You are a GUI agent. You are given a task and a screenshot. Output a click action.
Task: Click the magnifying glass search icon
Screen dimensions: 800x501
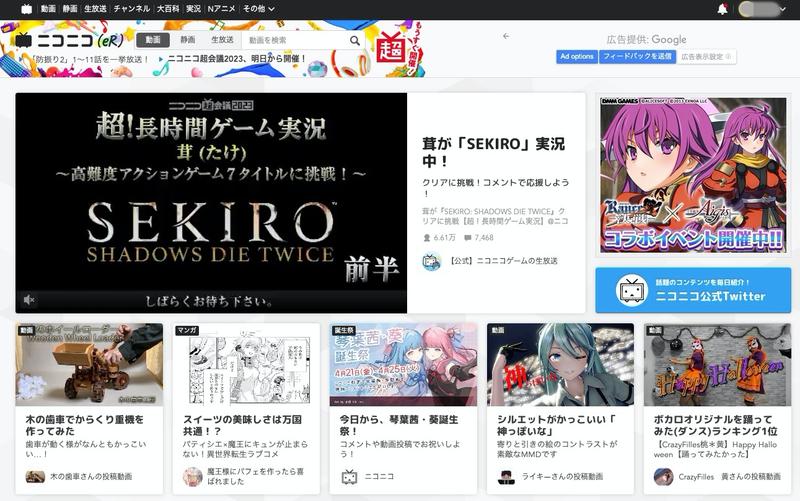pyautogui.click(x=355, y=40)
